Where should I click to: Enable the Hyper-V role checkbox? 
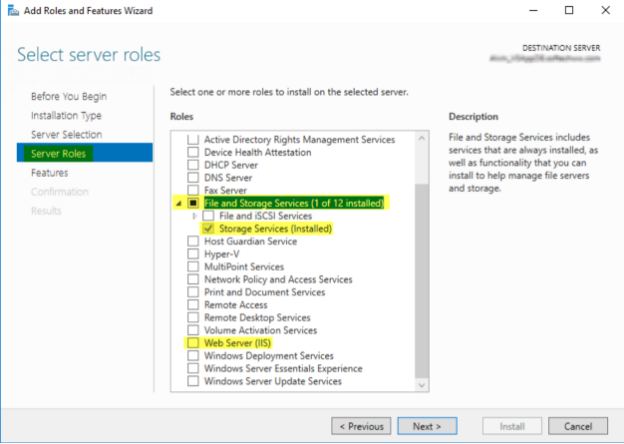[193, 254]
